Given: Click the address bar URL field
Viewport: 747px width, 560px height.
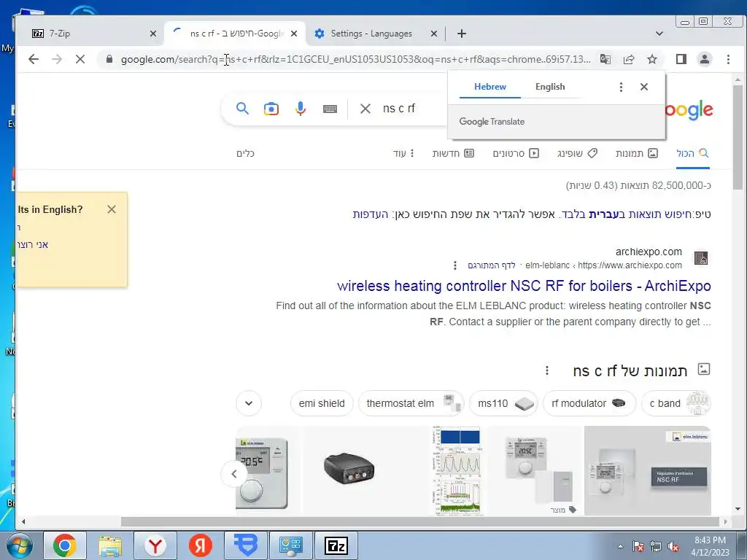Looking at the screenshot, I should click(355, 59).
